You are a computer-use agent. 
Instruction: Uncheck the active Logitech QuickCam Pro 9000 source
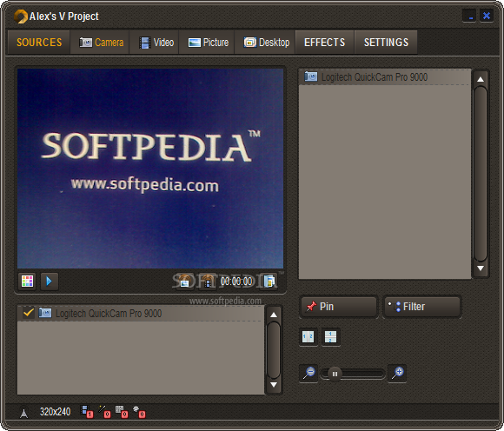(x=29, y=313)
